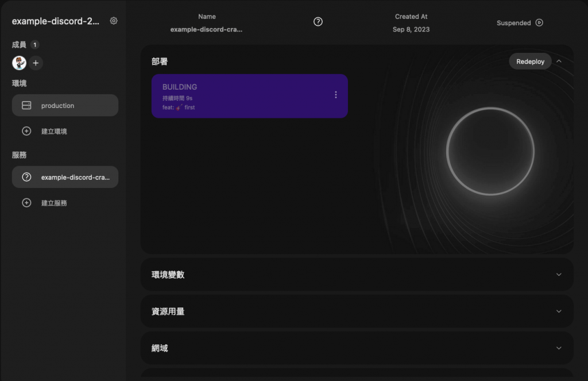588x381 pixels.
Task: Click the 'feat: first' commit message
Action: (x=179, y=107)
